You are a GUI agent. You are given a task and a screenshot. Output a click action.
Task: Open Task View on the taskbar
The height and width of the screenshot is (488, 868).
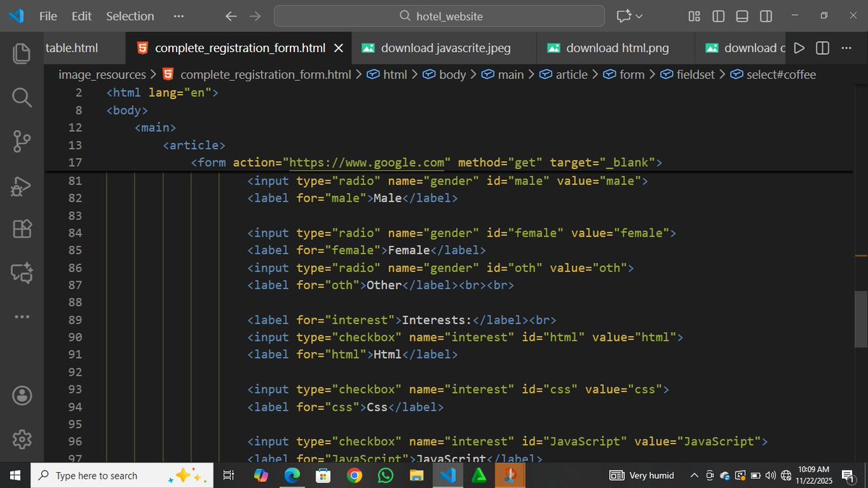tap(229, 476)
